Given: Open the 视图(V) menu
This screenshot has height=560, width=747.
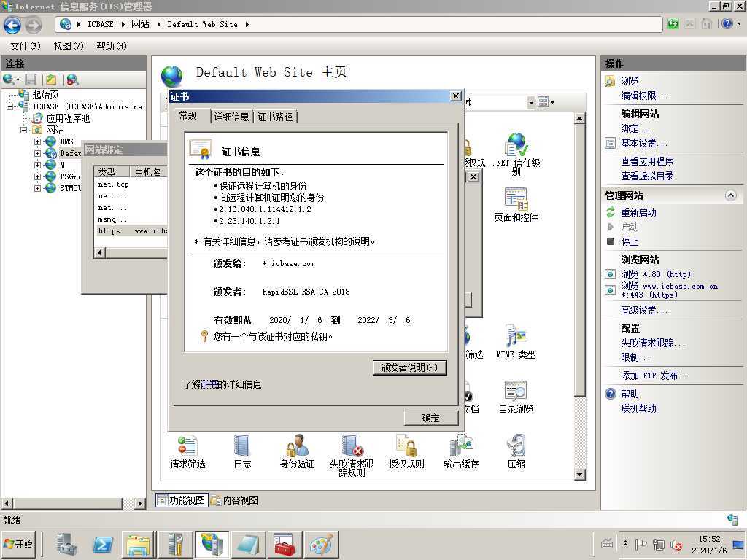Looking at the screenshot, I should point(69,46).
